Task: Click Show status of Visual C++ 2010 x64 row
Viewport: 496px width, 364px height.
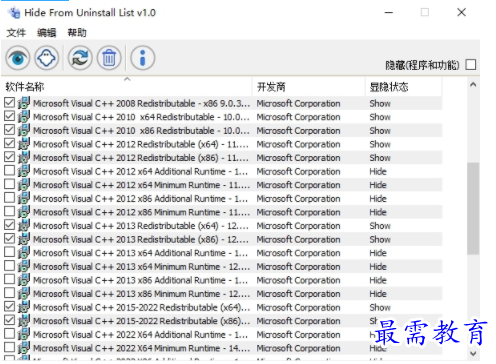Action: (380, 117)
